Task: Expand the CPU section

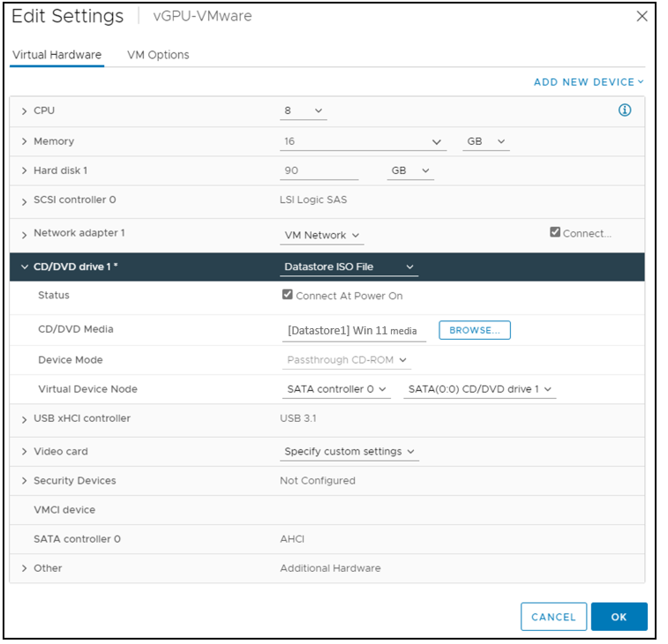Action: pos(25,111)
